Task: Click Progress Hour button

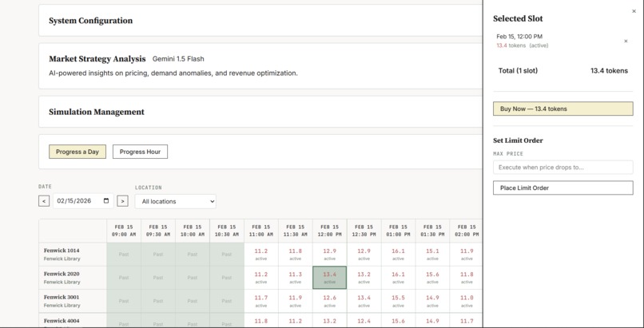Action: [140, 152]
